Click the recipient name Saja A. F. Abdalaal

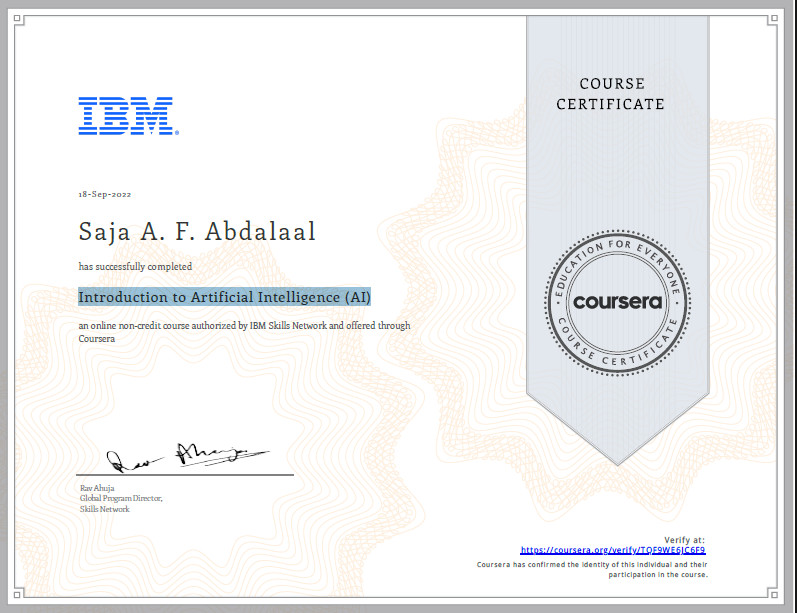pos(197,232)
